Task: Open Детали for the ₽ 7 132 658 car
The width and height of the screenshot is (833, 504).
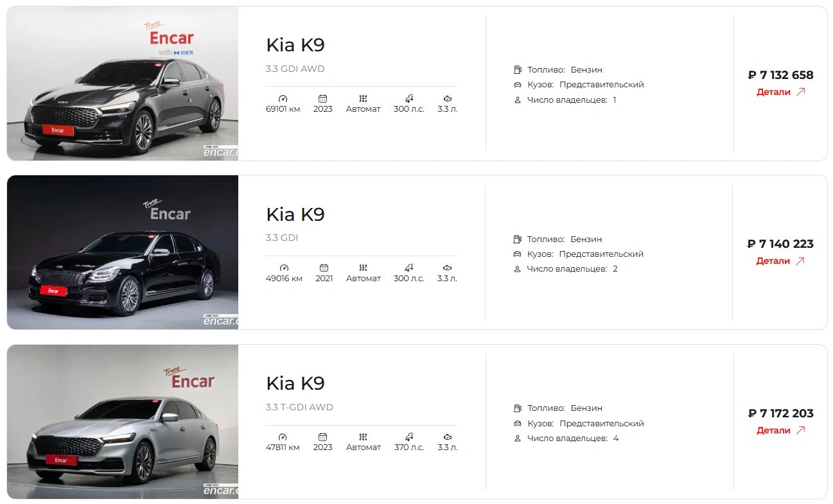Action: coord(780,92)
